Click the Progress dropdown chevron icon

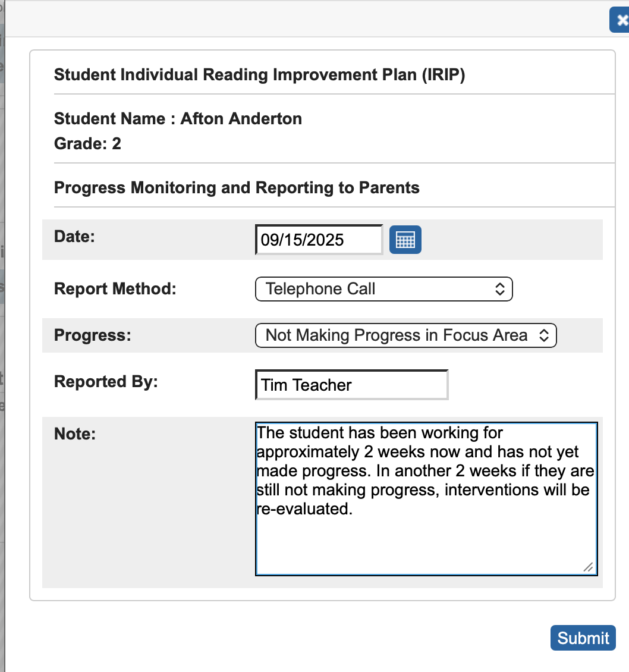[545, 335]
